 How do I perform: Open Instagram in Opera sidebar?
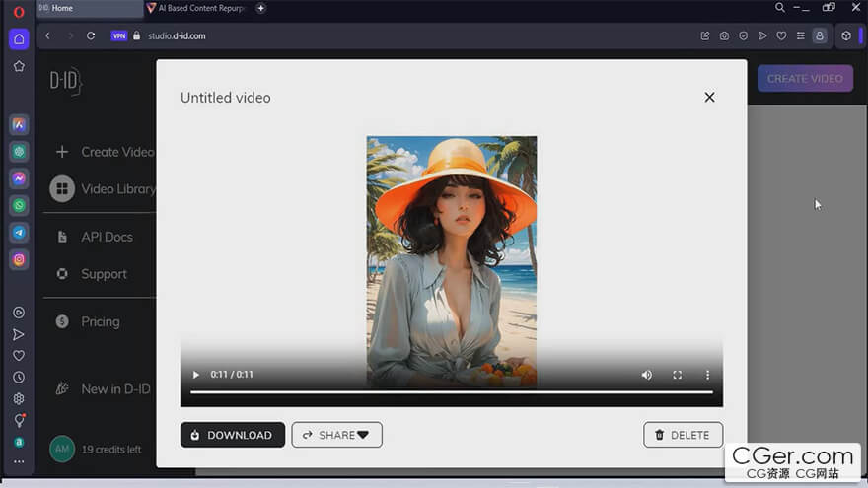pyautogui.click(x=19, y=259)
